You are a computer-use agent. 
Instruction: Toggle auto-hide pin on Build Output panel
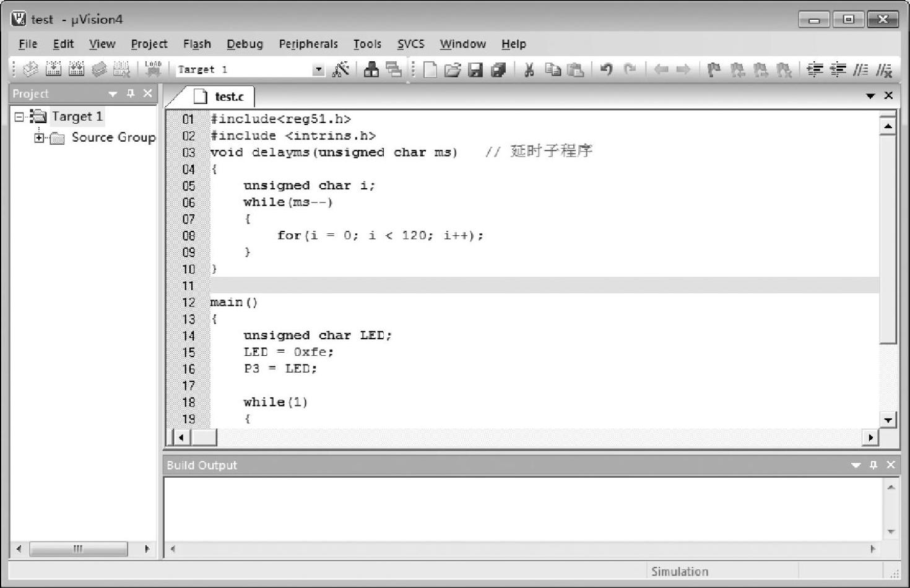[x=873, y=465]
